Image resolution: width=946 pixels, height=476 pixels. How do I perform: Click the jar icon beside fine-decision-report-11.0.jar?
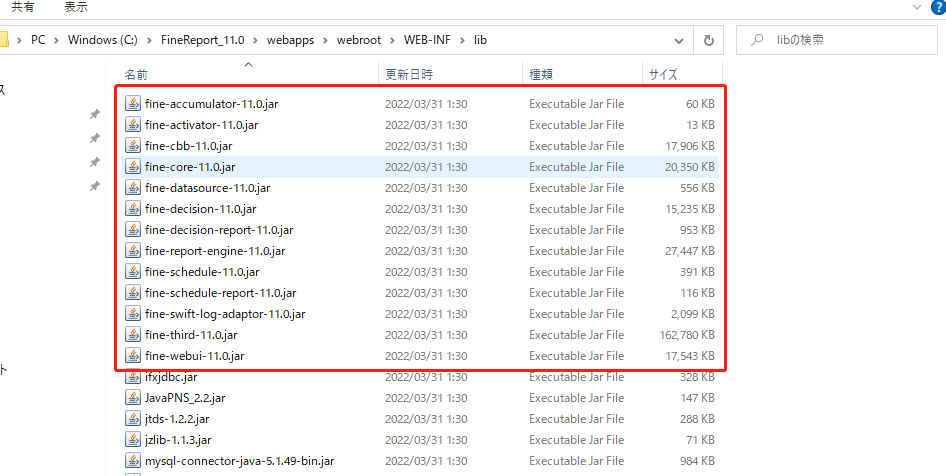point(132,230)
